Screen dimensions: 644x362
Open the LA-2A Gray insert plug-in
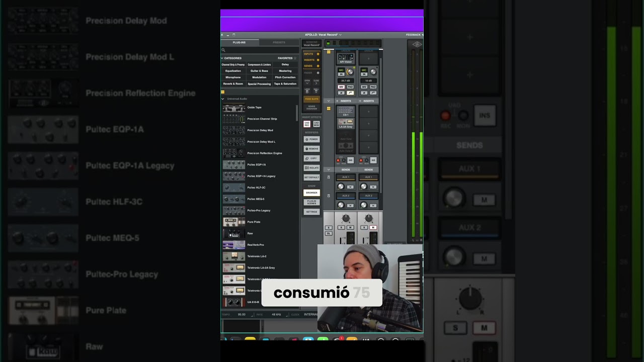click(x=346, y=123)
